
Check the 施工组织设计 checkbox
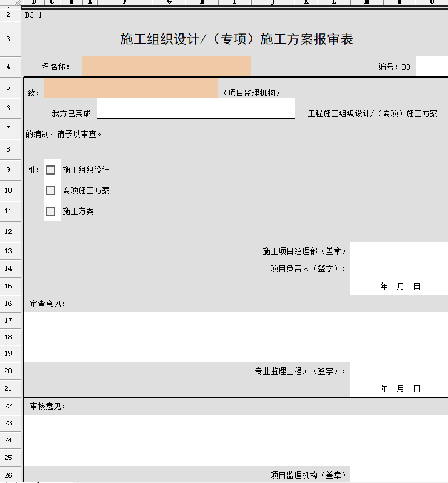tap(50, 170)
